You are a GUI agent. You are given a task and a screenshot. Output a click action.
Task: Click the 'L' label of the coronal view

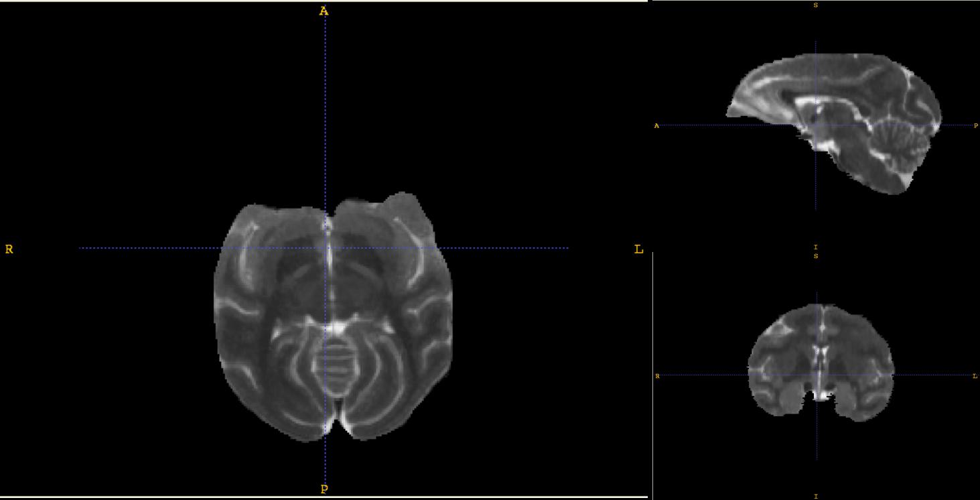[x=975, y=376]
